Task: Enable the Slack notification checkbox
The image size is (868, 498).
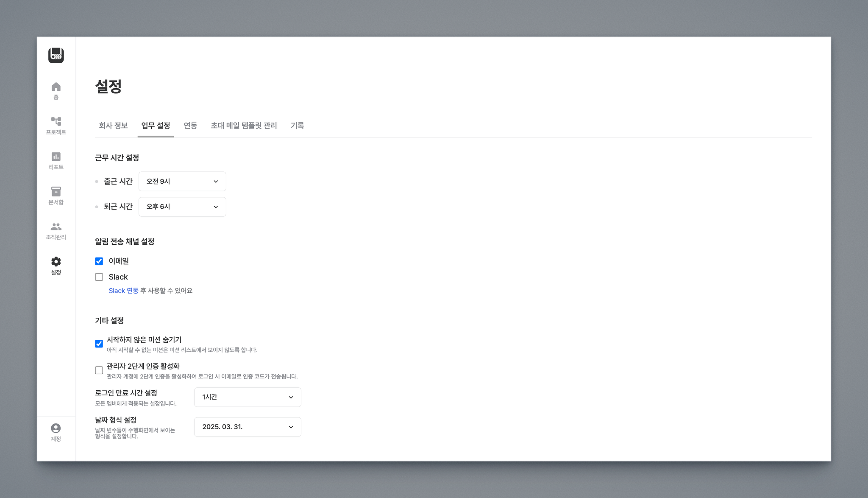Action: [x=99, y=277]
